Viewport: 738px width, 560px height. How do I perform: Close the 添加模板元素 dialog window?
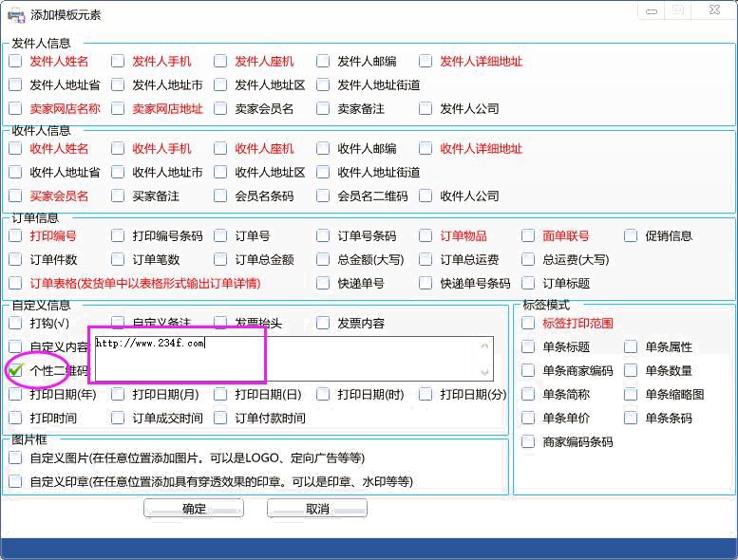coord(715,10)
